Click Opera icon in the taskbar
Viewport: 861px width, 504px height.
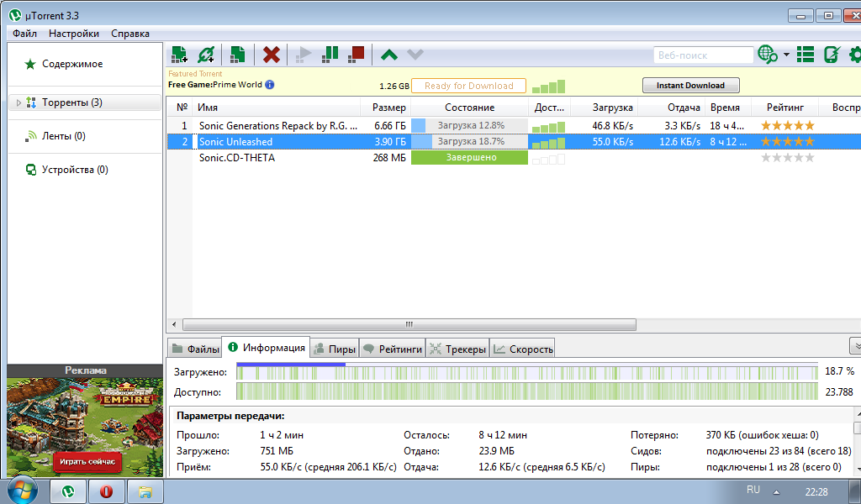106,491
